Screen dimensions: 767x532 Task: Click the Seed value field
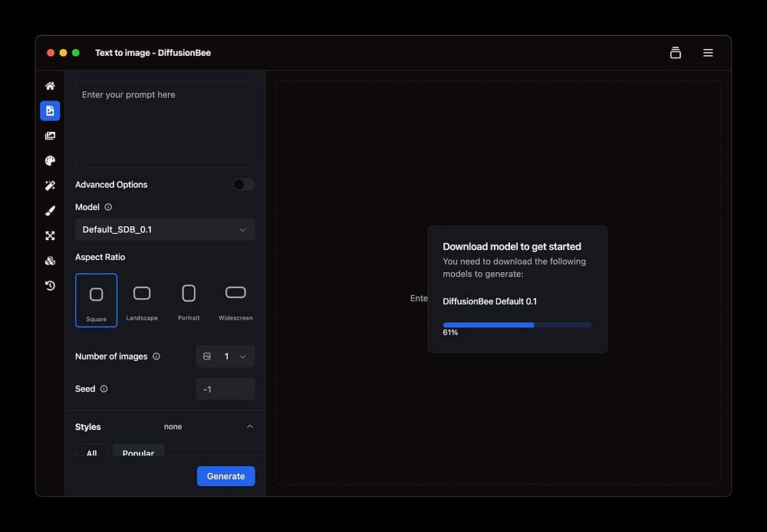point(225,389)
